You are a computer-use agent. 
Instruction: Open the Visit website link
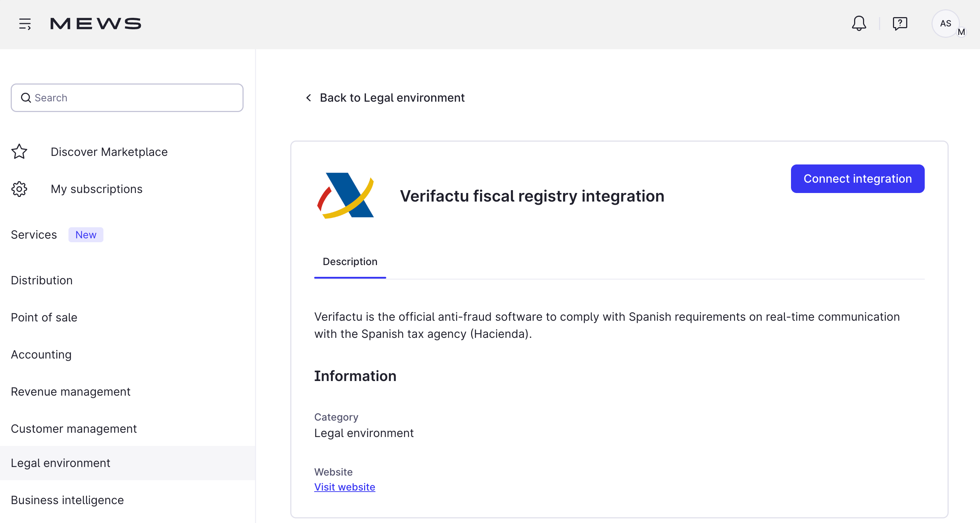(344, 487)
